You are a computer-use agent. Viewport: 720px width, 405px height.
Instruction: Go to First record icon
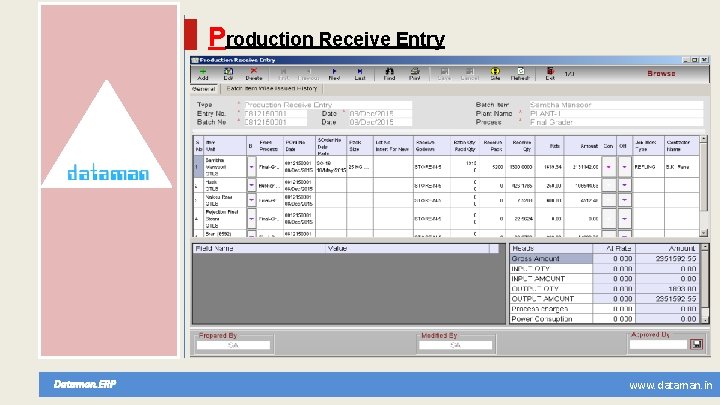point(283,73)
